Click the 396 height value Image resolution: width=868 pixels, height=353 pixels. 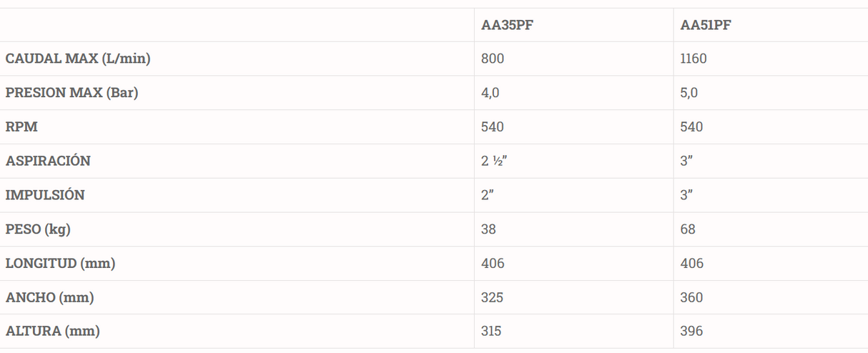pos(692,332)
